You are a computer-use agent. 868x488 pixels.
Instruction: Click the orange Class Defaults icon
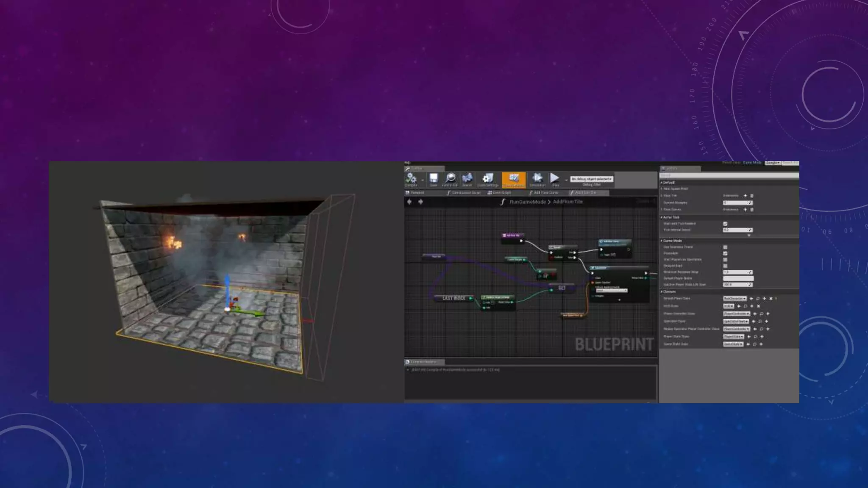[x=513, y=179]
